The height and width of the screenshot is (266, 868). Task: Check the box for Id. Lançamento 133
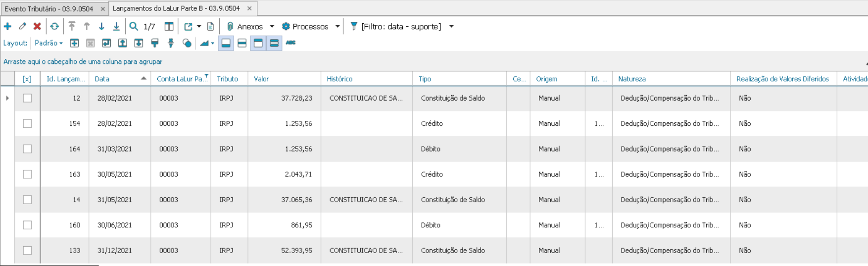[27, 250]
